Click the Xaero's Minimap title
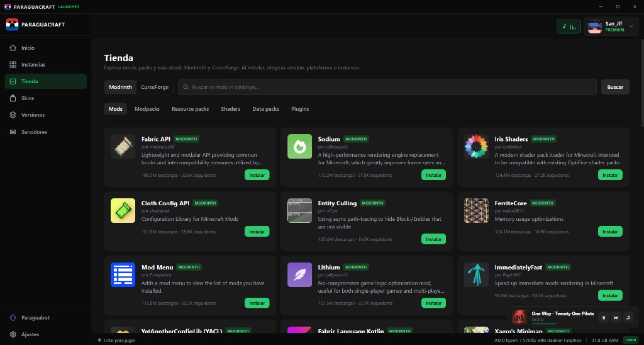This screenshot has height=345, width=644. pyautogui.click(x=519, y=331)
